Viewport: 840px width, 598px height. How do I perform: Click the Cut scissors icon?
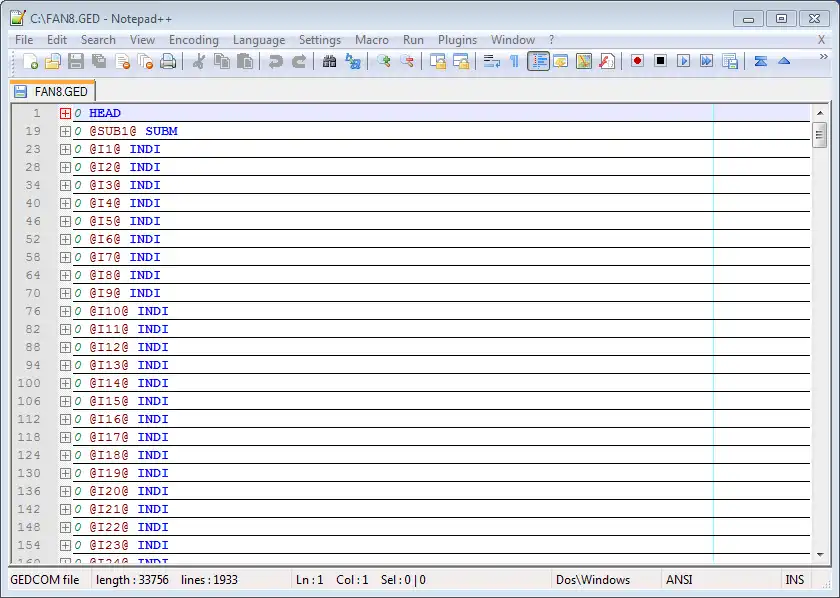point(199,62)
